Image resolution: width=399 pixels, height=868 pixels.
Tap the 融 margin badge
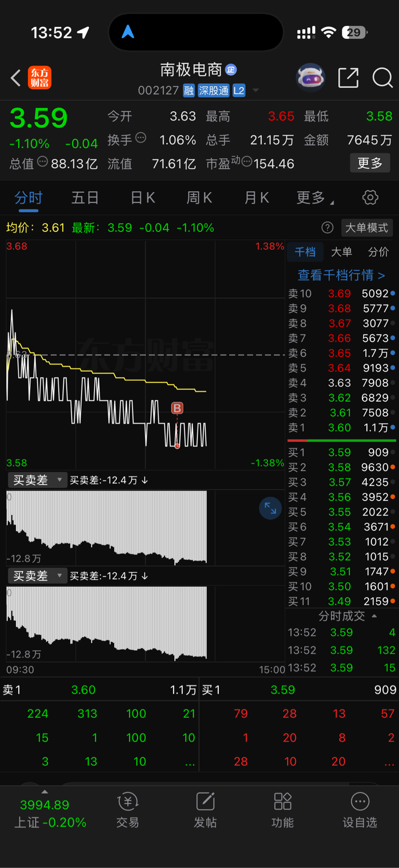point(189,91)
